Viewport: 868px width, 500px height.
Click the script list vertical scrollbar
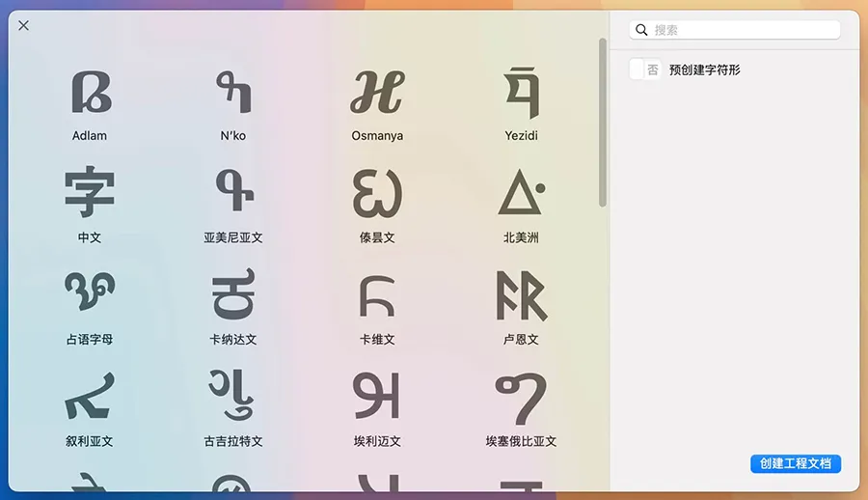point(603,123)
